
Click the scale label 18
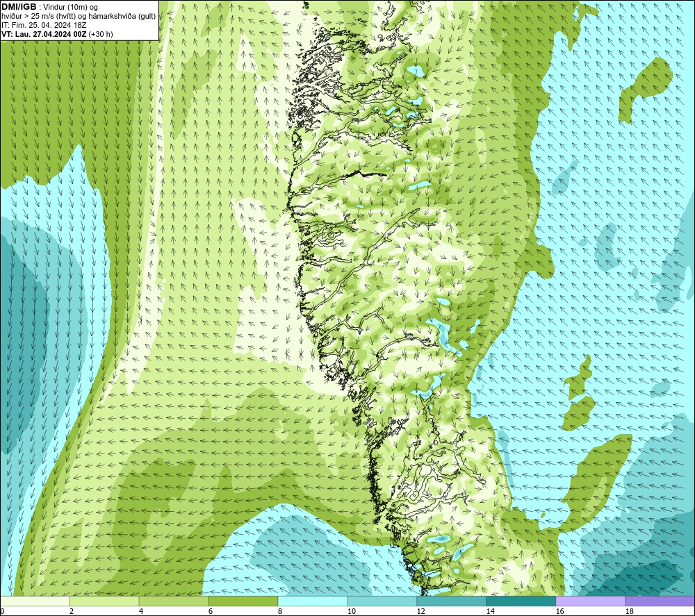coord(630,611)
